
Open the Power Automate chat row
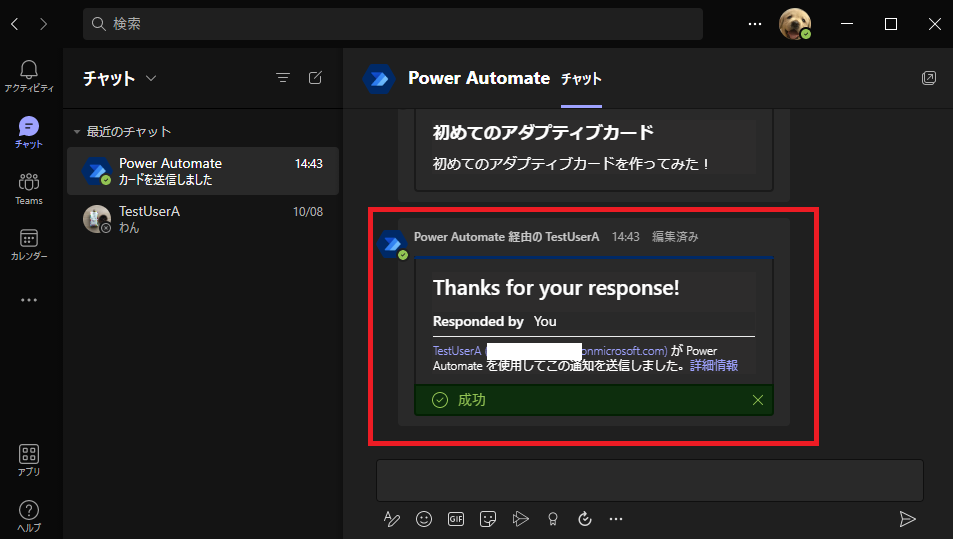203,171
